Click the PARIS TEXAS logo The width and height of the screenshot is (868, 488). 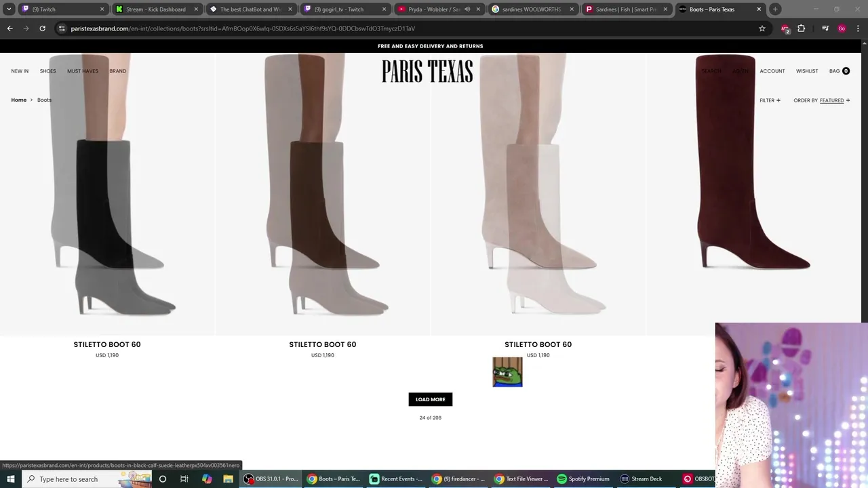[427, 71]
